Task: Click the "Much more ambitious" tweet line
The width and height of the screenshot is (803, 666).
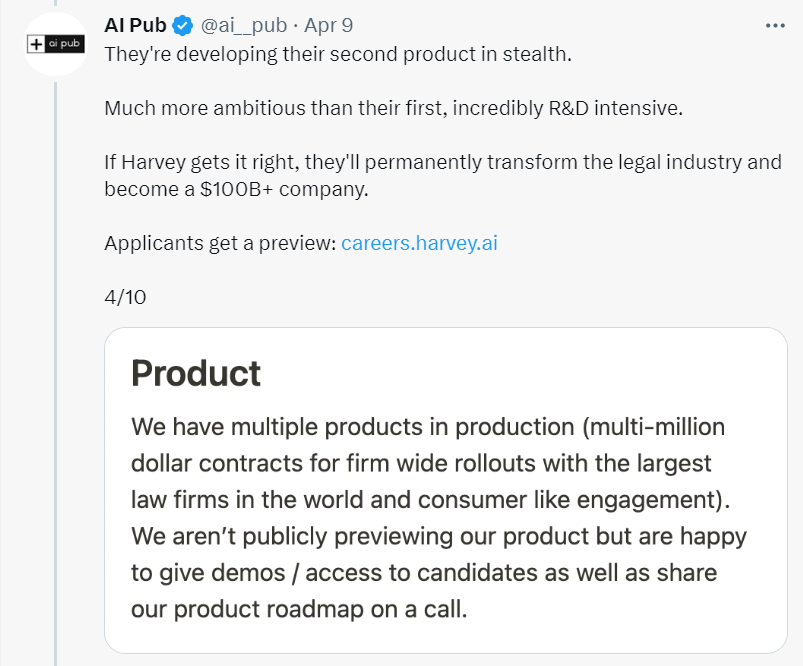Action: [393, 108]
